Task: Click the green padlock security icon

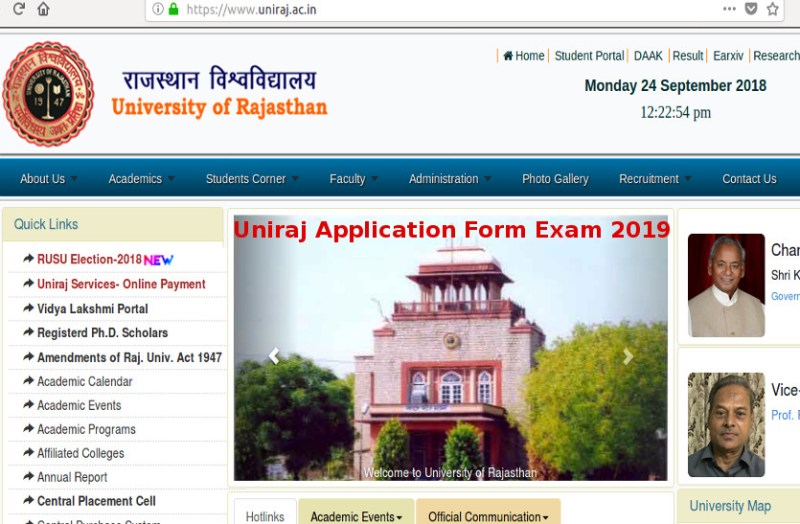Action: pos(173,9)
